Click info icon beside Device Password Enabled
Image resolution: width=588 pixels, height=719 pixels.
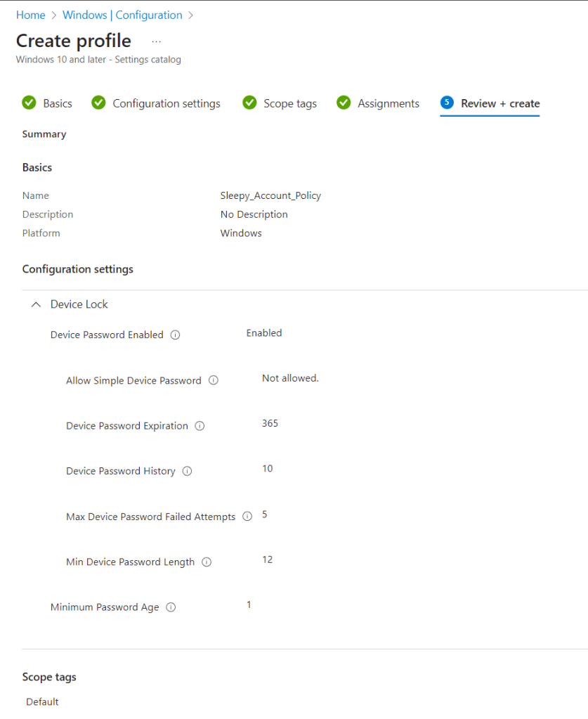click(176, 335)
